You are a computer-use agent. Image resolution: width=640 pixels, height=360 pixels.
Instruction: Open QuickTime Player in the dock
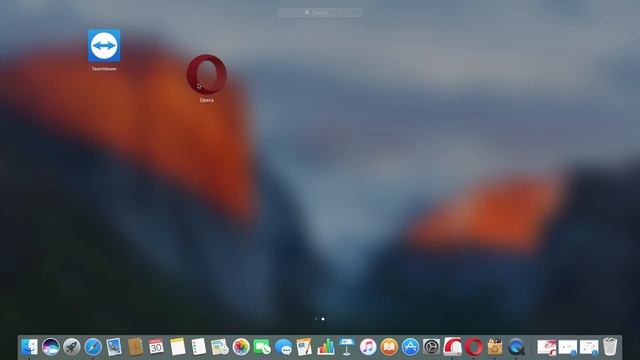coord(516,347)
